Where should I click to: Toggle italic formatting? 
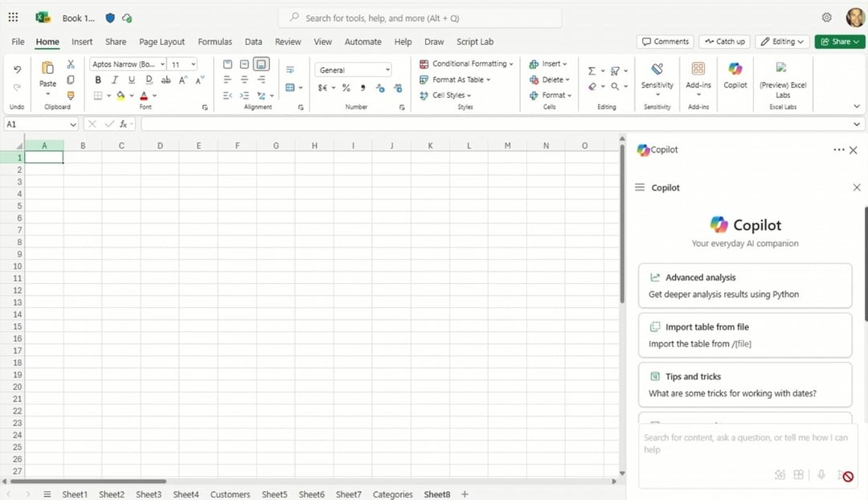[x=114, y=80]
